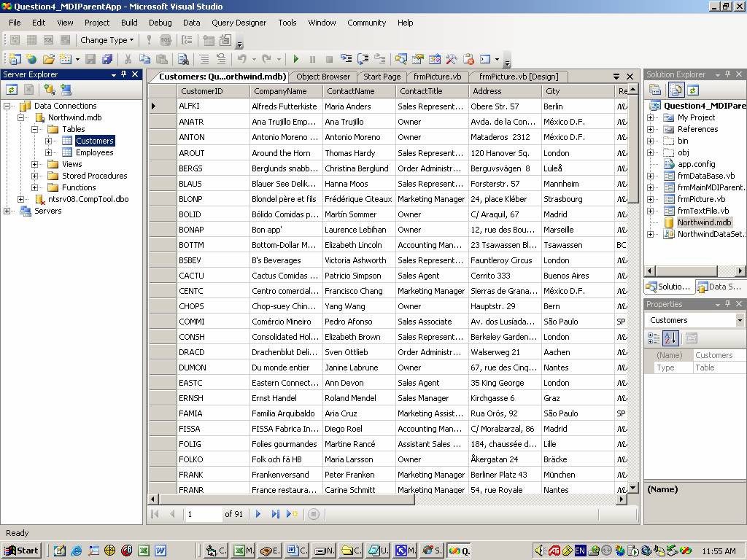Click the ContactName column header

pyautogui.click(x=350, y=91)
